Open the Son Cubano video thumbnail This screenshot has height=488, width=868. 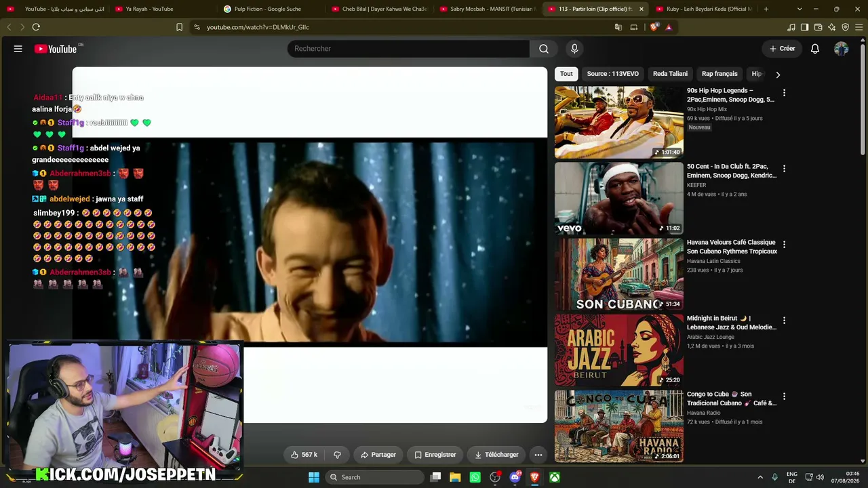pos(619,274)
